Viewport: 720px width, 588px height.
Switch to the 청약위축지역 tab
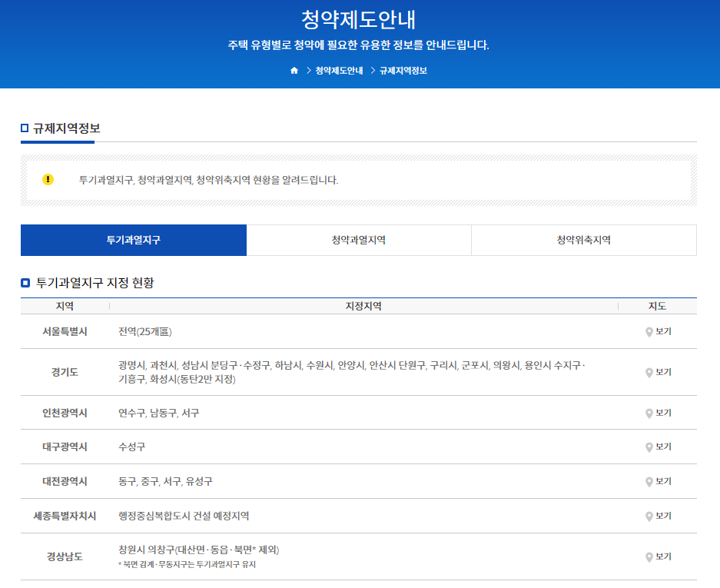(584, 240)
